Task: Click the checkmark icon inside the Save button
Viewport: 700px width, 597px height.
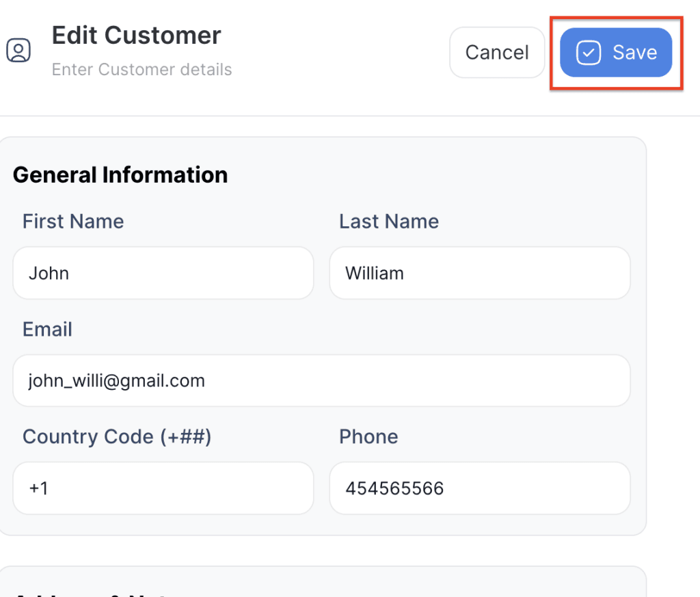Action: [x=588, y=53]
